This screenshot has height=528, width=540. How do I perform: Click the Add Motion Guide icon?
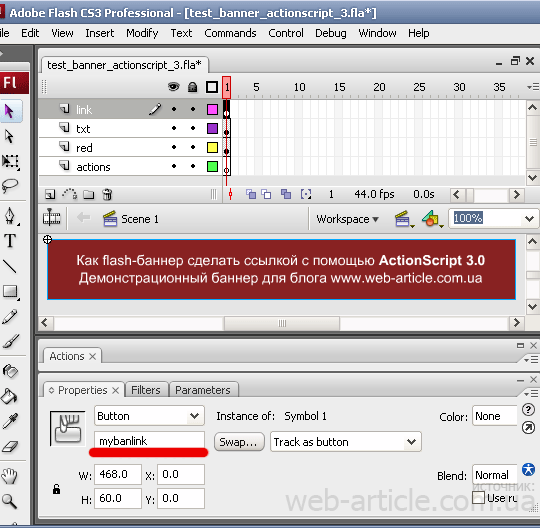70,194
